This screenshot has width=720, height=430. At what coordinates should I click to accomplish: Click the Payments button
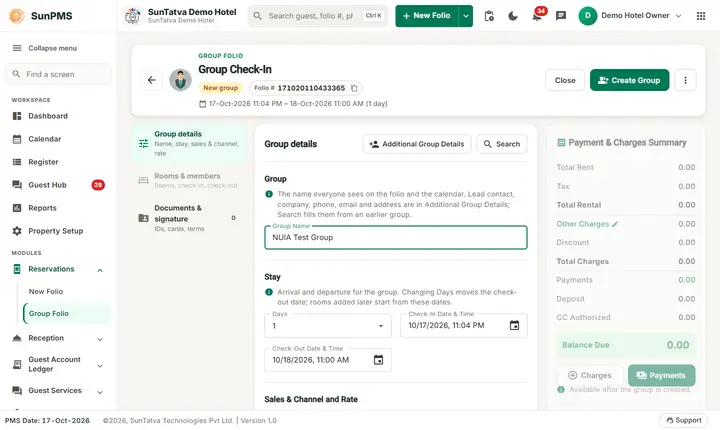point(661,375)
